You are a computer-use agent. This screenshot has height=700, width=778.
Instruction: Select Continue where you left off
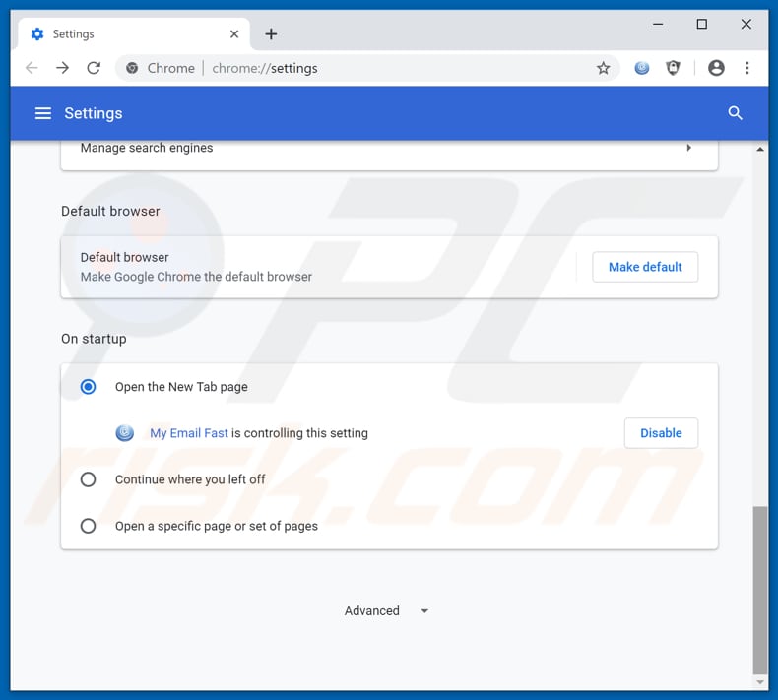[89, 479]
